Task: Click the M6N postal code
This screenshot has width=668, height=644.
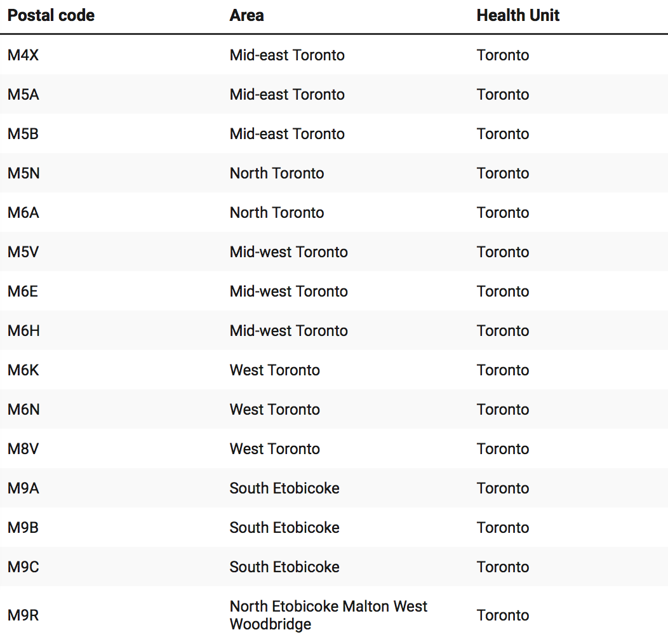Action: pyautogui.click(x=23, y=410)
